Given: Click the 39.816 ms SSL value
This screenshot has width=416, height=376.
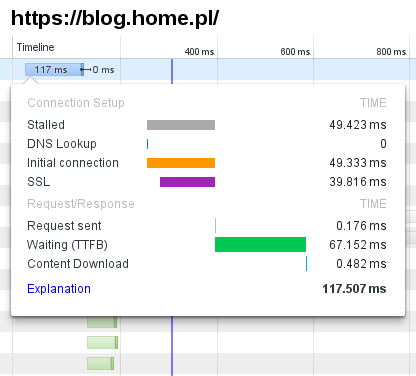Looking at the screenshot, I should coord(358,182).
